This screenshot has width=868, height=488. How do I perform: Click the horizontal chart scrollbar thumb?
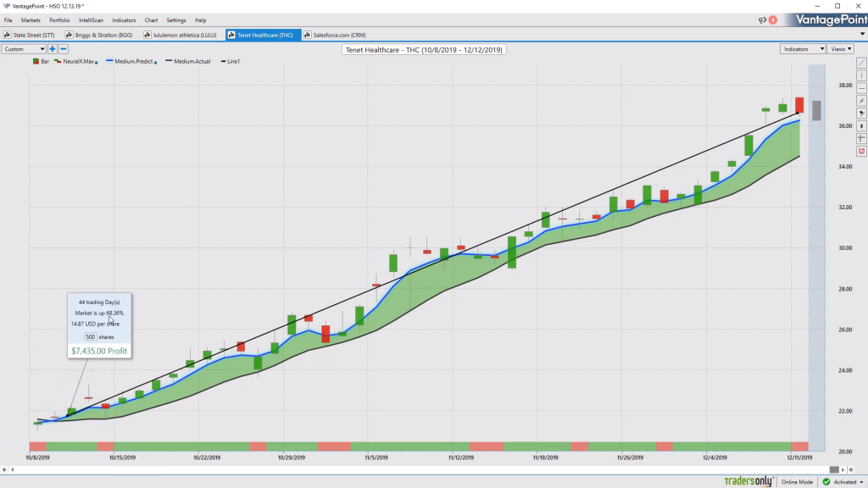pos(834,469)
